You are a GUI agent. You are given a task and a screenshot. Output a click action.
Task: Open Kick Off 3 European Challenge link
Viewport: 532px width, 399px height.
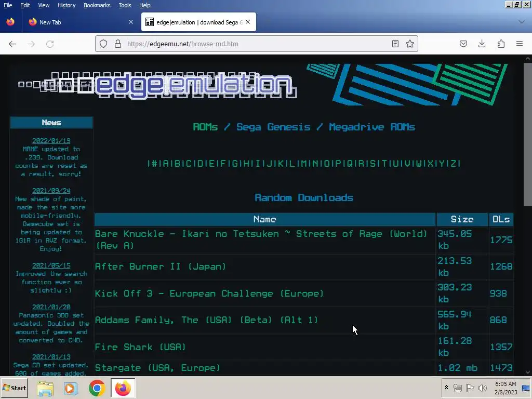(209, 294)
